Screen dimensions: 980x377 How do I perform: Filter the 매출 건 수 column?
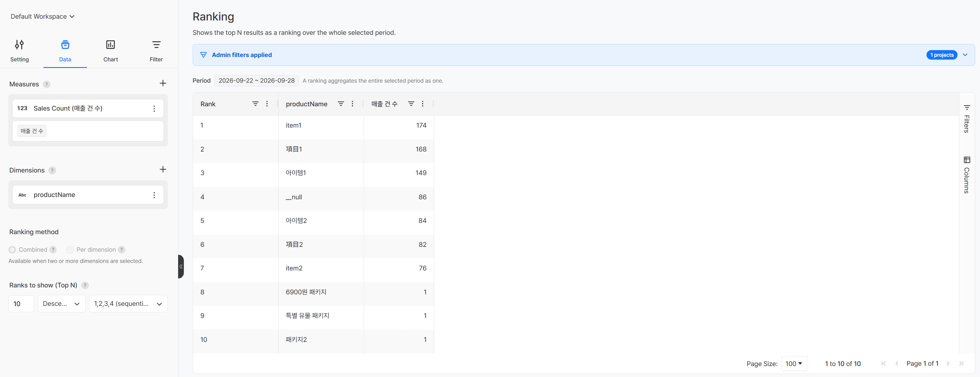(411, 104)
